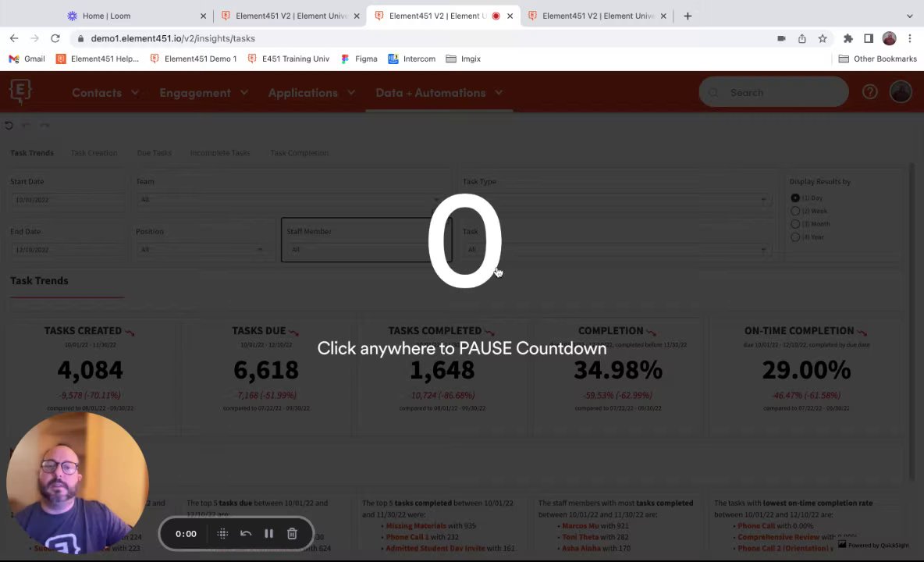Open the Other Bookmarks folder
Viewport: 924px width, 562px height.
877,59
